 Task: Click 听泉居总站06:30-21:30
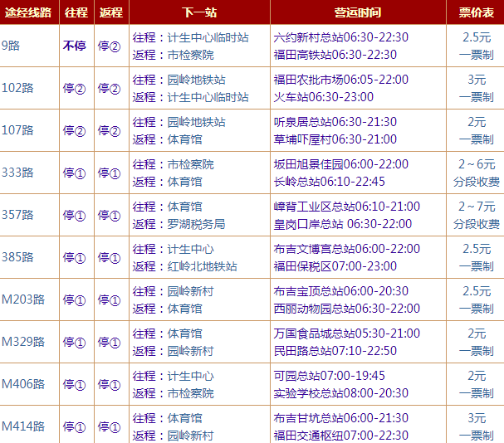tap(335, 122)
